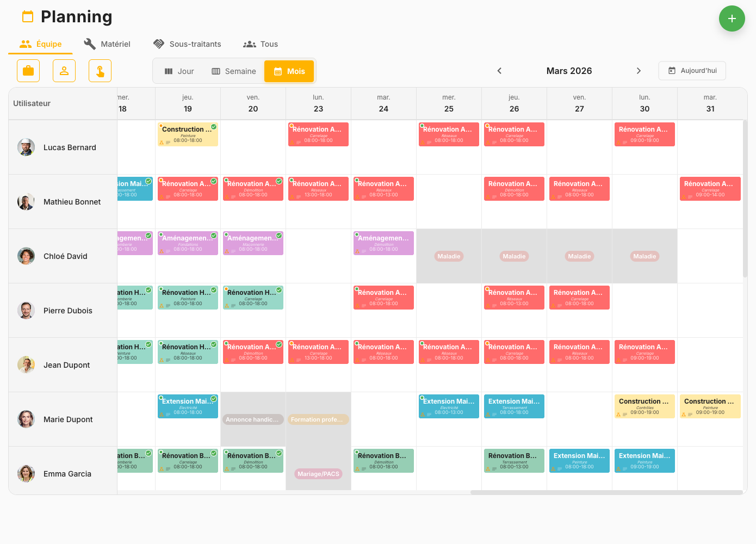This screenshot has width=756, height=544.
Task: Click the pointing-finger filter icon
Action: [100, 71]
